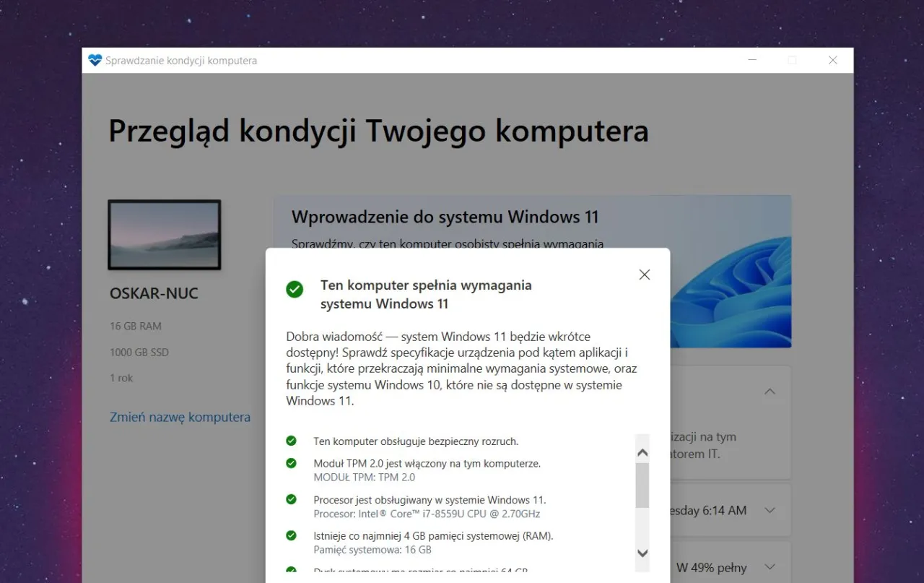Click the green check for Moduł TPM 2.0
Image resolution: width=924 pixels, height=583 pixels.
pos(292,463)
